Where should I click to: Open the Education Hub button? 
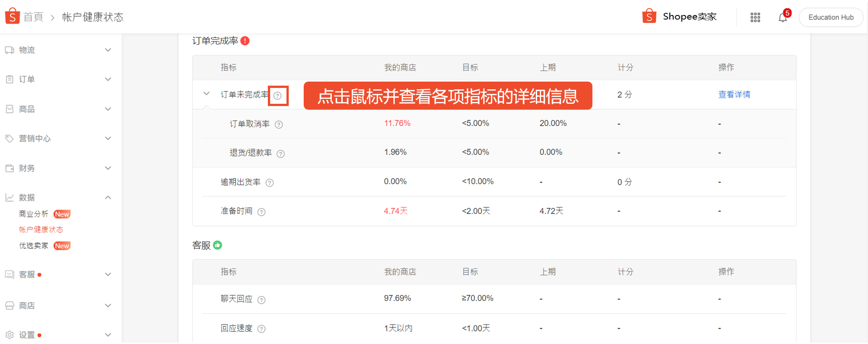click(x=831, y=17)
